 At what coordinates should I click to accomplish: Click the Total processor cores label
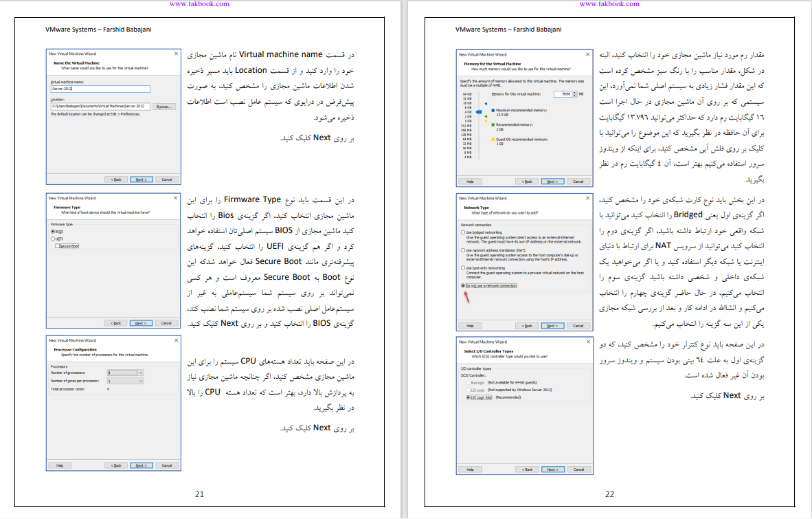pyautogui.click(x=67, y=389)
